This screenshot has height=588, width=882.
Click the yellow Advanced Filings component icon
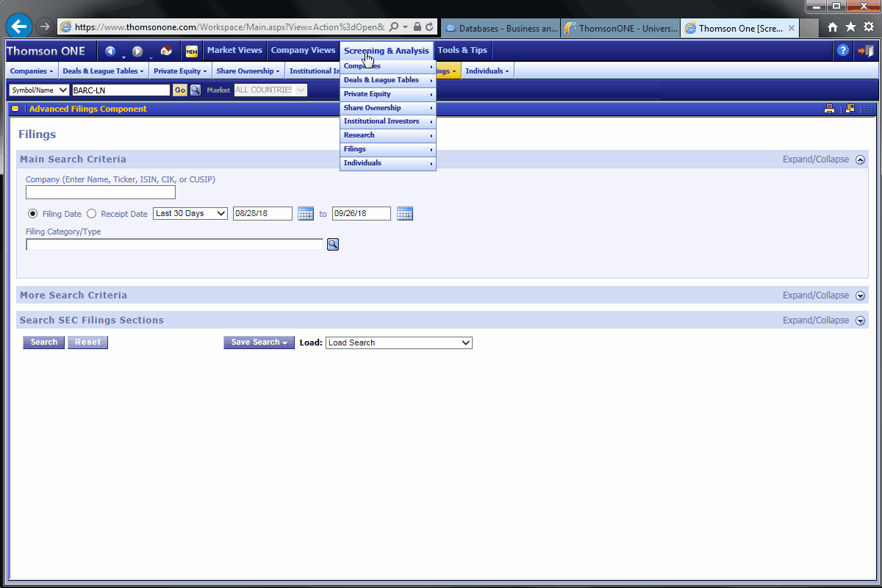click(x=15, y=109)
